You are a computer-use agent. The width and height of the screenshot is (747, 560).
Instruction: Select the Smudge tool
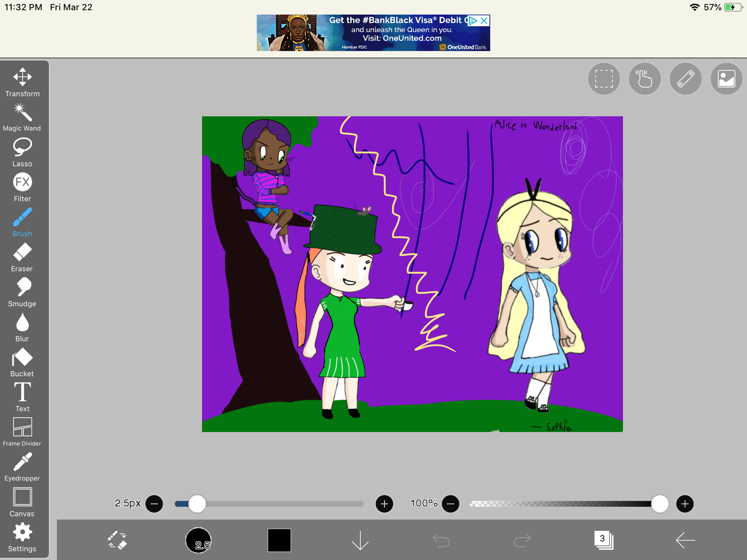[x=22, y=292]
